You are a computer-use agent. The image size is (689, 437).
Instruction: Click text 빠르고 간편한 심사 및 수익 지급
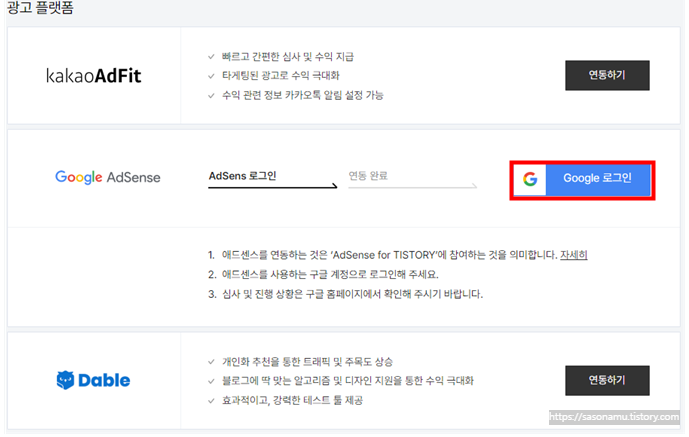tap(288, 57)
